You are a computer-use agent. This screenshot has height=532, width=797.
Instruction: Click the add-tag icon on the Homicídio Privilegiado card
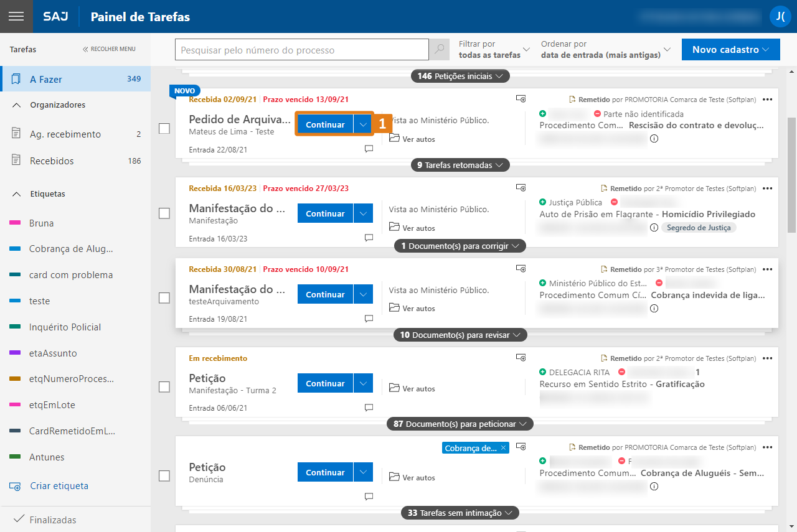pos(521,188)
